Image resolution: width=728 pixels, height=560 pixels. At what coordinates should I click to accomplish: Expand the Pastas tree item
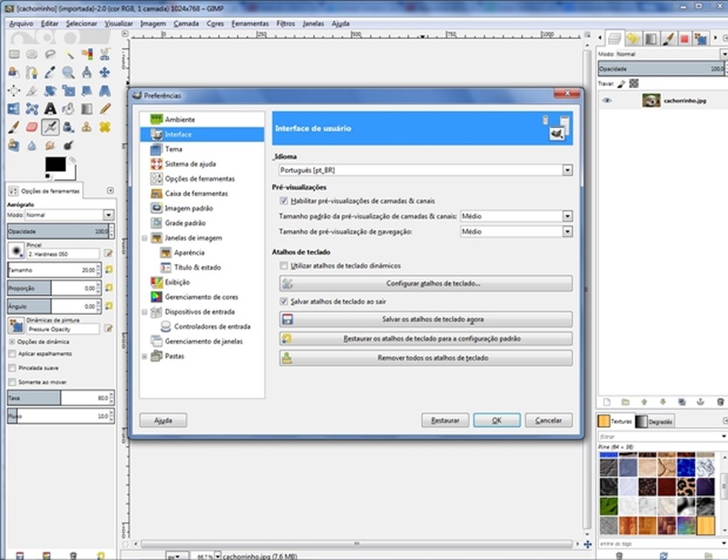coord(145,356)
